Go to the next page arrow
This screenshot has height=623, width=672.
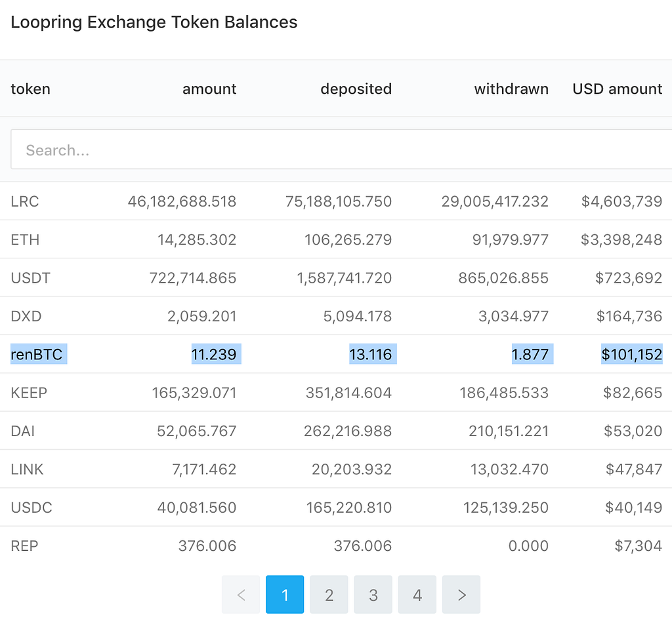point(461,594)
